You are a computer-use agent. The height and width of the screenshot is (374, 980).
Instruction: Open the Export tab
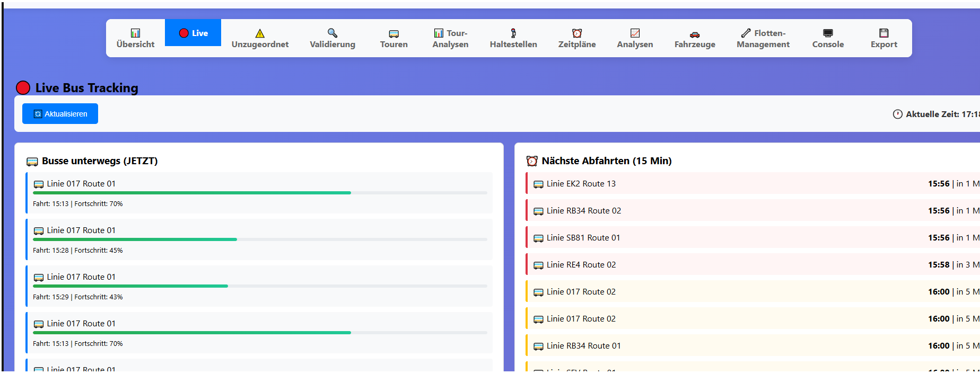pyautogui.click(x=884, y=38)
